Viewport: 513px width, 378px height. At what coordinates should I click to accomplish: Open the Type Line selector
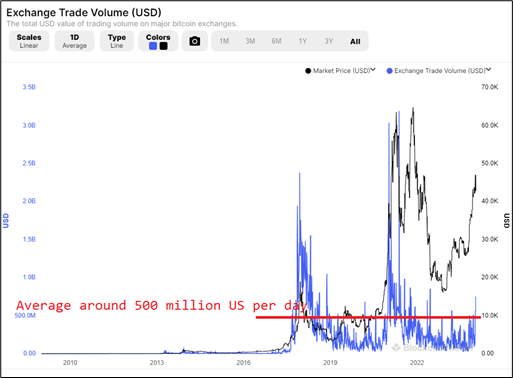pyautogui.click(x=117, y=41)
